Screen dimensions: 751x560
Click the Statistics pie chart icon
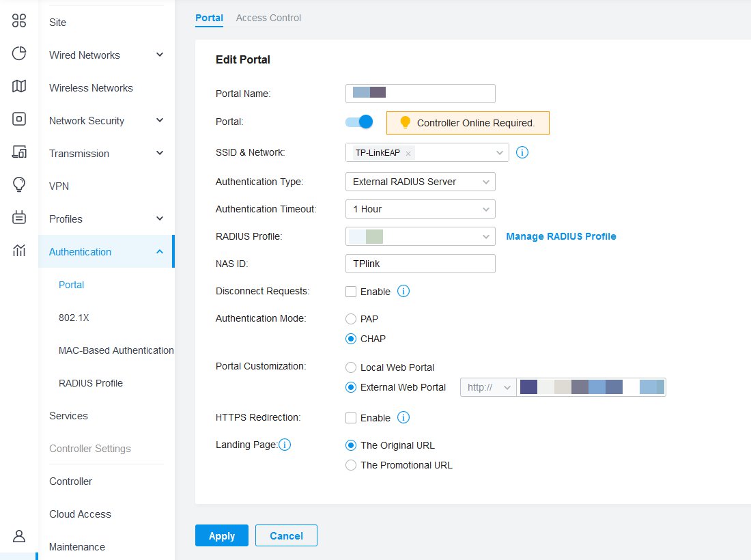(19, 53)
